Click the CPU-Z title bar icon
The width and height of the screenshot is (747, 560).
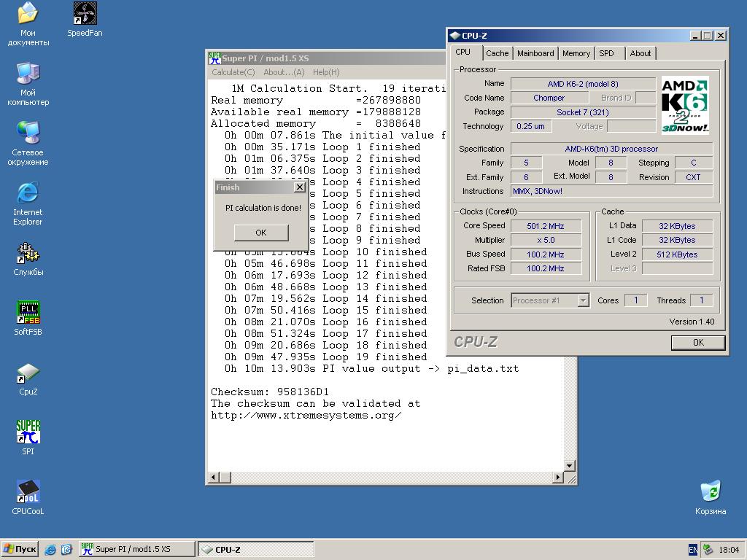(x=455, y=35)
